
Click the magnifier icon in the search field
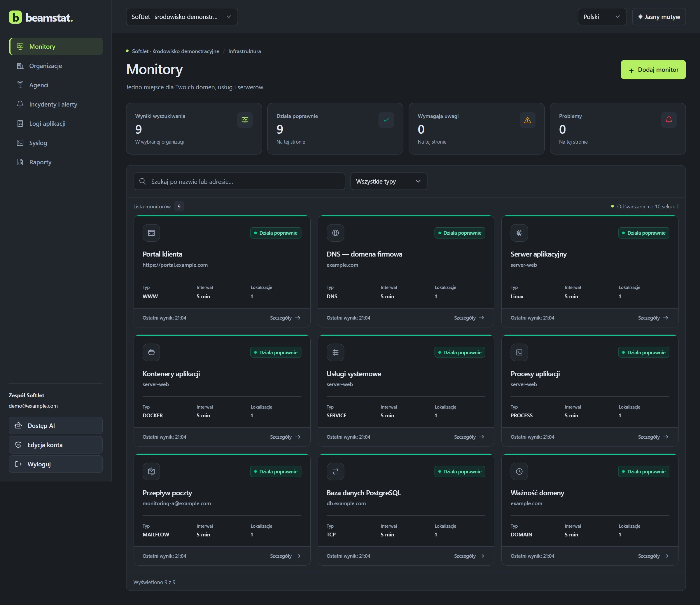(x=143, y=182)
